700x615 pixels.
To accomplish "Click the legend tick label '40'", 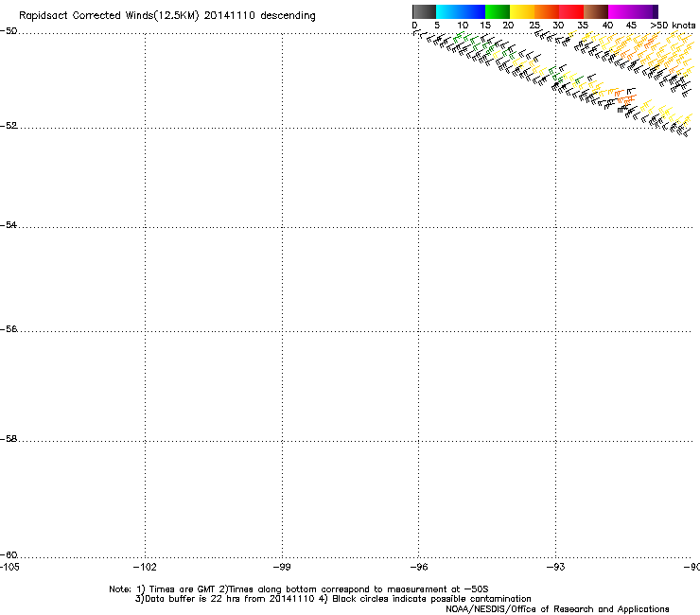I will coord(607,26).
